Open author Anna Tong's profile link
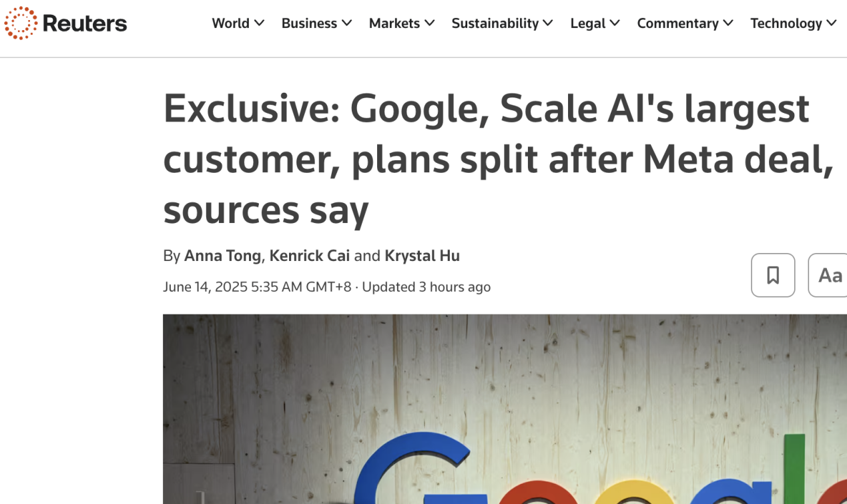847x504 pixels. click(222, 256)
